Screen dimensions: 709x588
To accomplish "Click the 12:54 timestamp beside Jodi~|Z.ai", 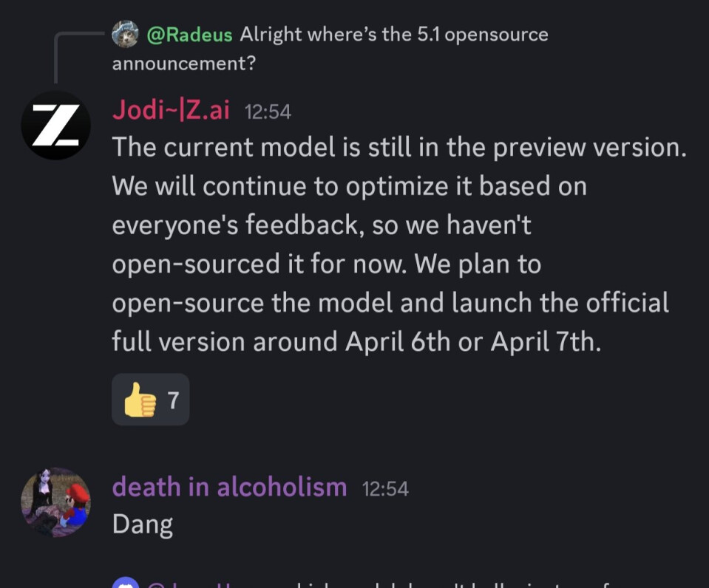I will pyautogui.click(x=268, y=112).
